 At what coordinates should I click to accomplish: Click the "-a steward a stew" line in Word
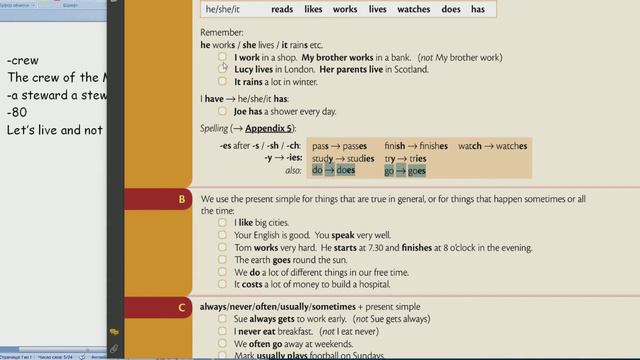pyautogui.click(x=56, y=95)
